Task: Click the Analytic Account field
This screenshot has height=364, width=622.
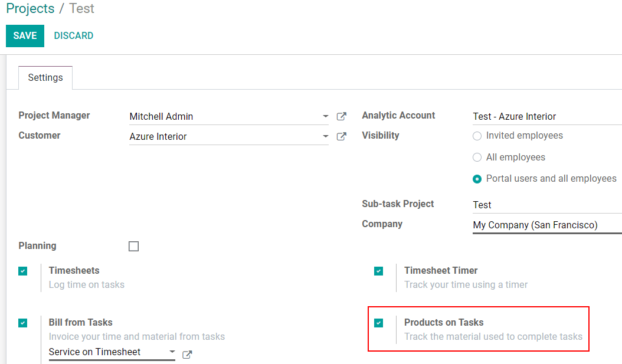Action: tap(546, 117)
